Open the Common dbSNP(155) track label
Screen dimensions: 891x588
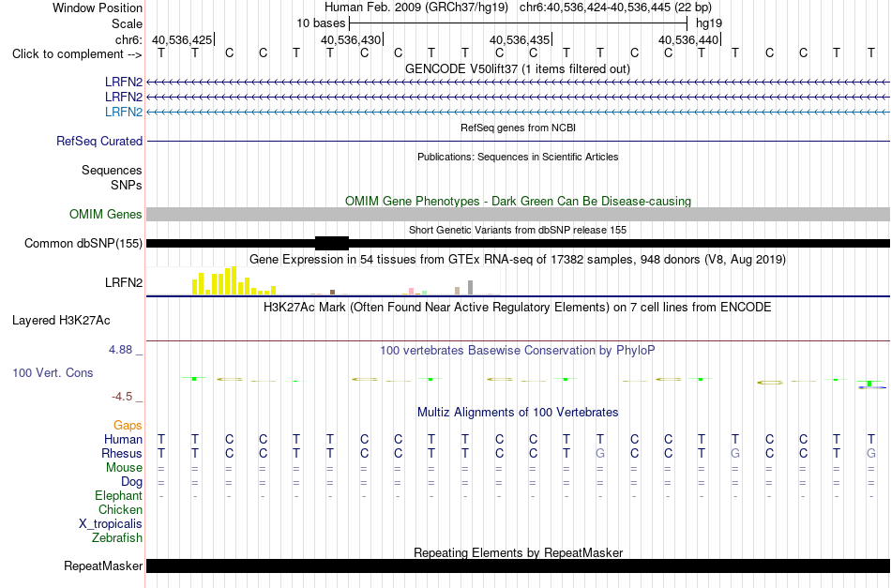[x=83, y=243]
